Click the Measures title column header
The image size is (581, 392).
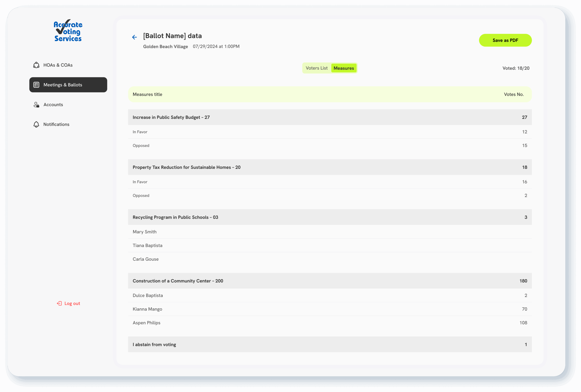[148, 94]
